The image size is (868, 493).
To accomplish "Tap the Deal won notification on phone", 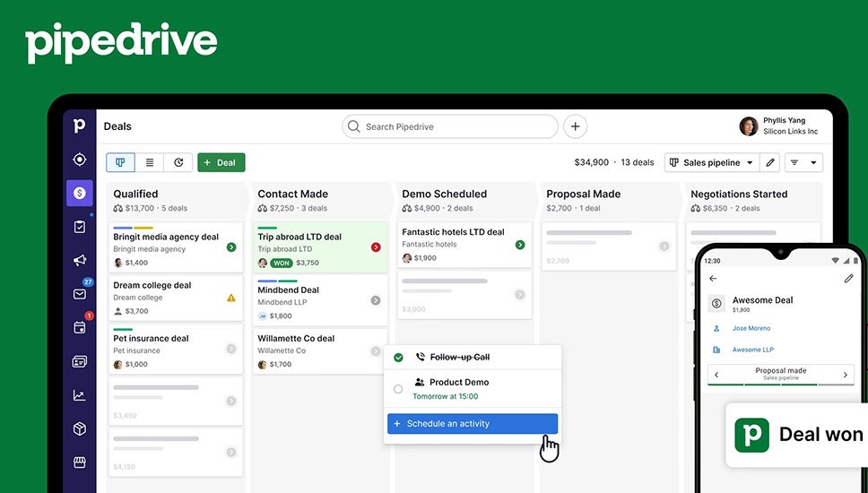I will [x=797, y=435].
